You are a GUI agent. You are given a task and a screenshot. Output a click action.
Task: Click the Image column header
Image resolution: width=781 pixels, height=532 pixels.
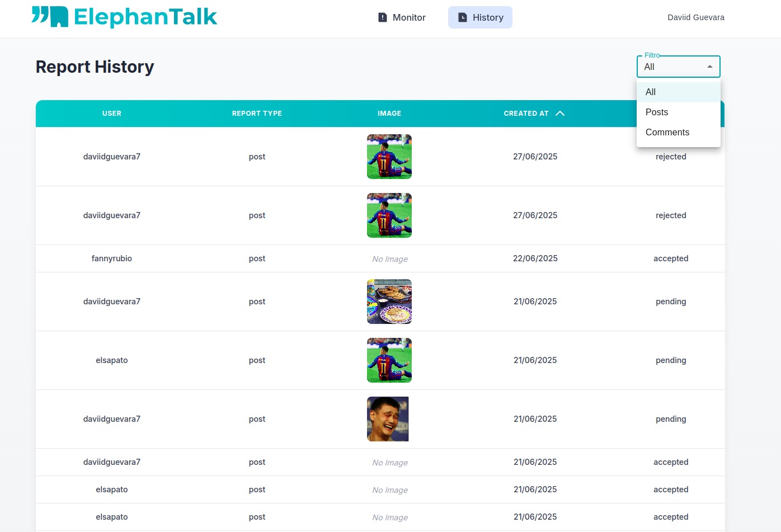tap(389, 114)
